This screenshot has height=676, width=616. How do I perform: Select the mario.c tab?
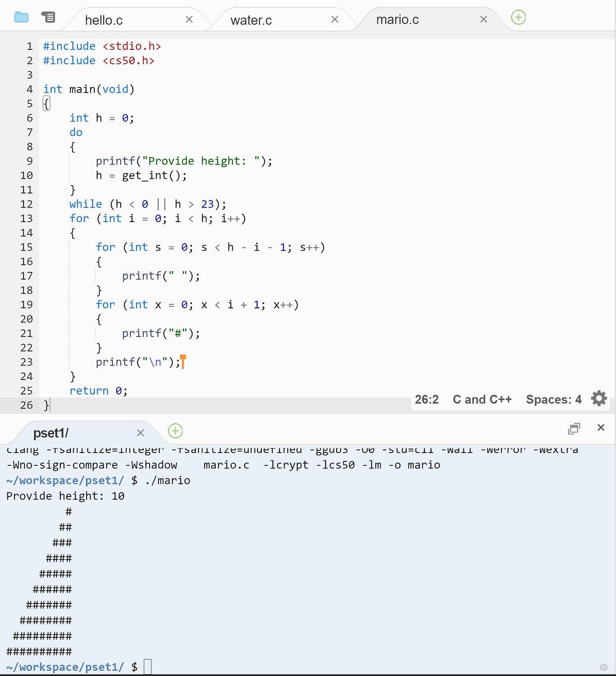pos(397,19)
